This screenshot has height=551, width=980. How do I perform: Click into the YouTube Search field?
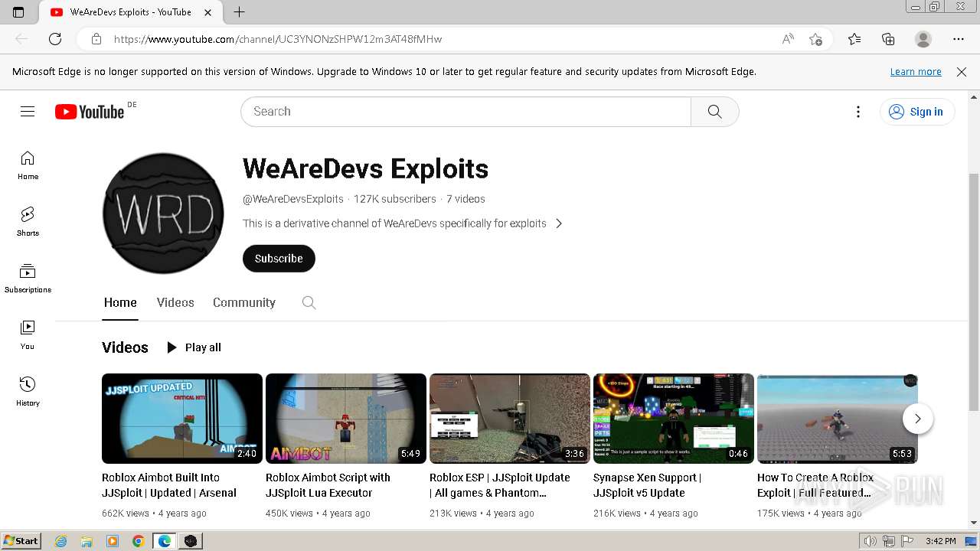[465, 112]
